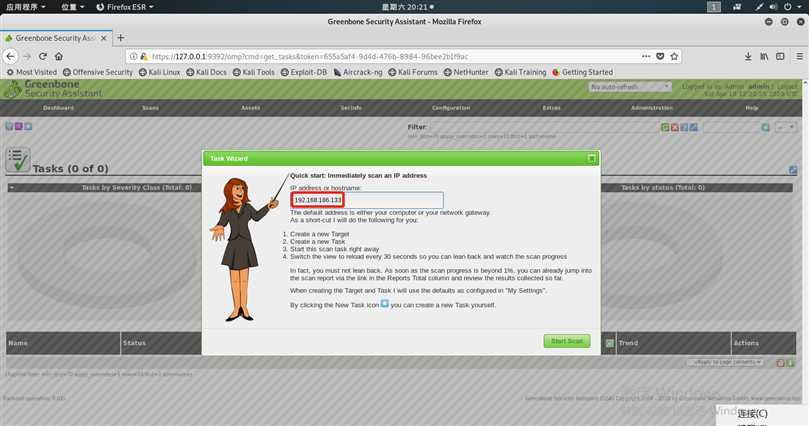Click the new filter name field
The image size is (809, 426).
click(x=730, y=127)
